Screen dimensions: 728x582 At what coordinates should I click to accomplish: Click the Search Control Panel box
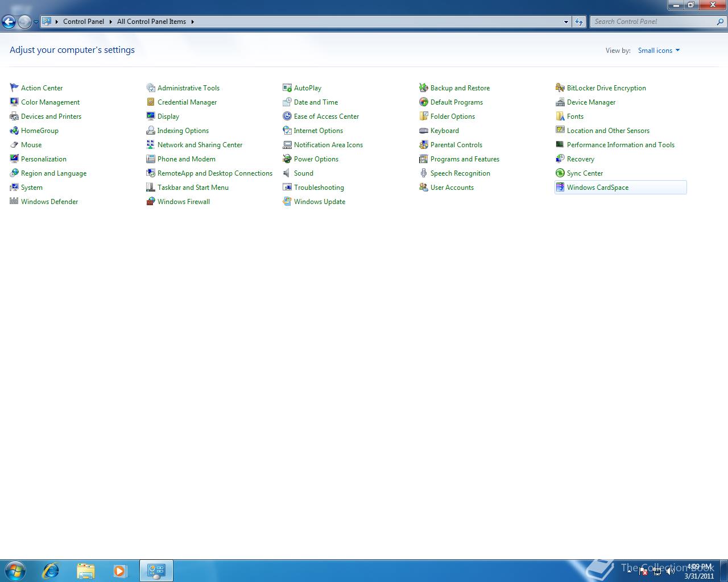[654, 21]
